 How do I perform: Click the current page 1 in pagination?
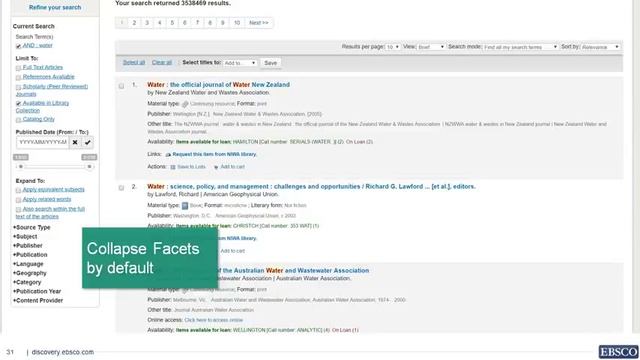pos(122,23)
